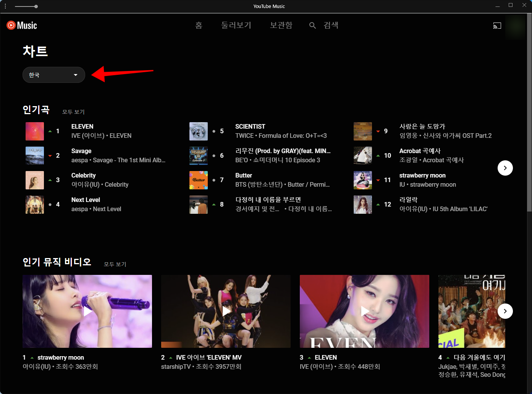532x394 pixels.
Task: Click starshipTV channel under ELEVEN MV
Action: pos(176,367)
